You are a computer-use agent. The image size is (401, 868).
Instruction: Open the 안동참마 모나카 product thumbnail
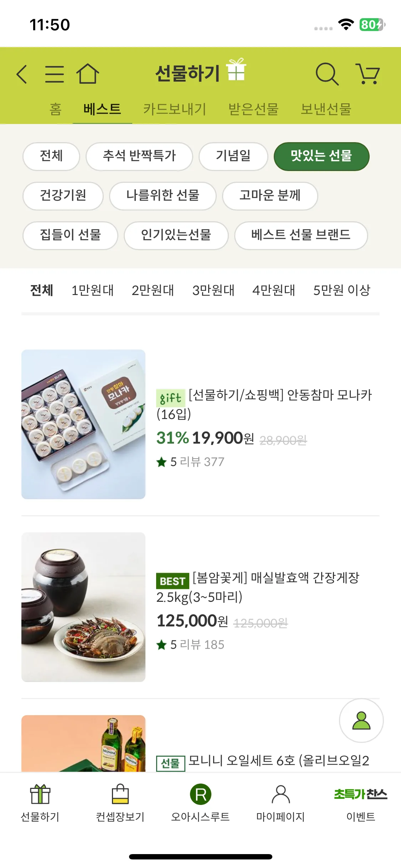tap(83, 424)
